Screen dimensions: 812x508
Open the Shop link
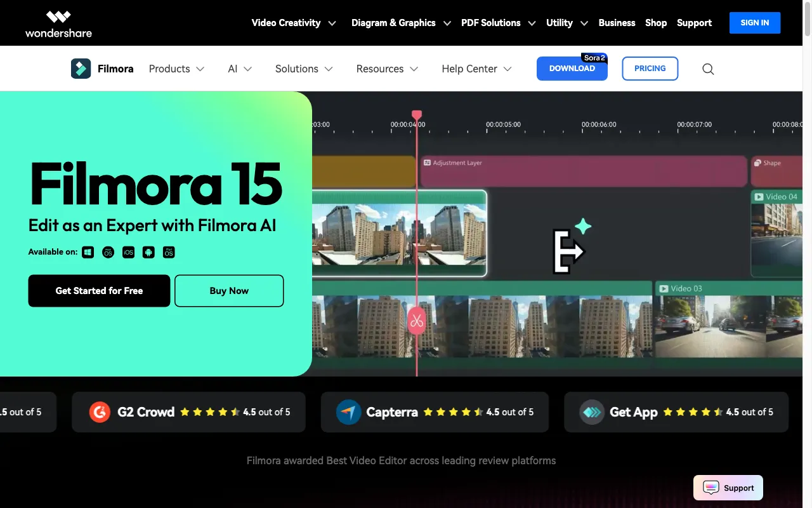(656, 23)
